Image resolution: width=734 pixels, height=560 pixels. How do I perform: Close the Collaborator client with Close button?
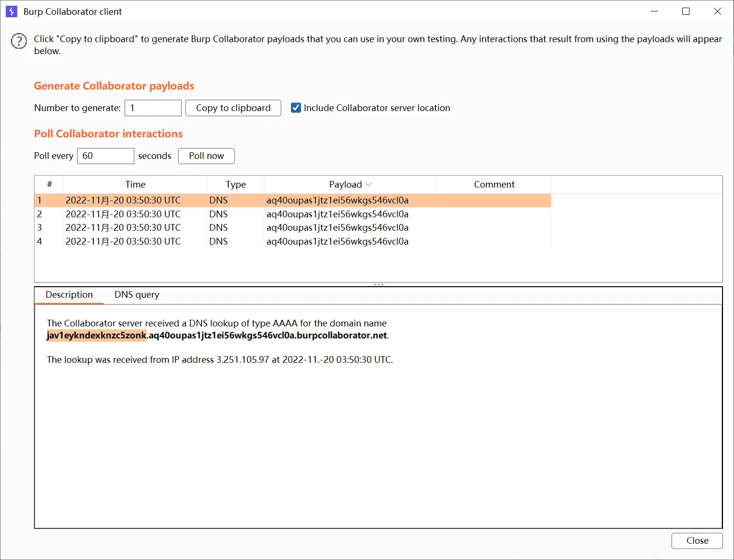click(697, 541)
